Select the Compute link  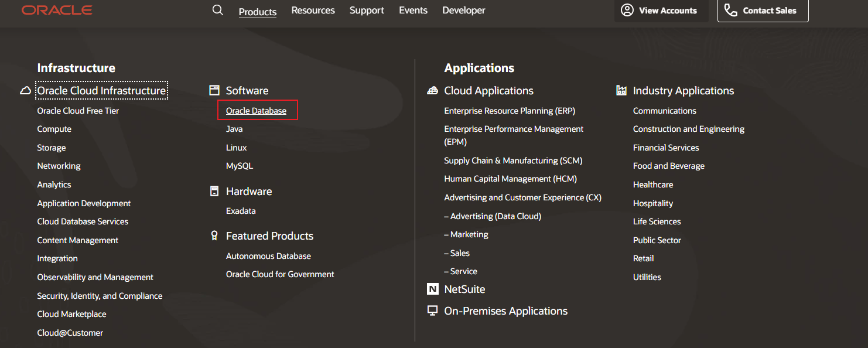[x=54, y=129]
